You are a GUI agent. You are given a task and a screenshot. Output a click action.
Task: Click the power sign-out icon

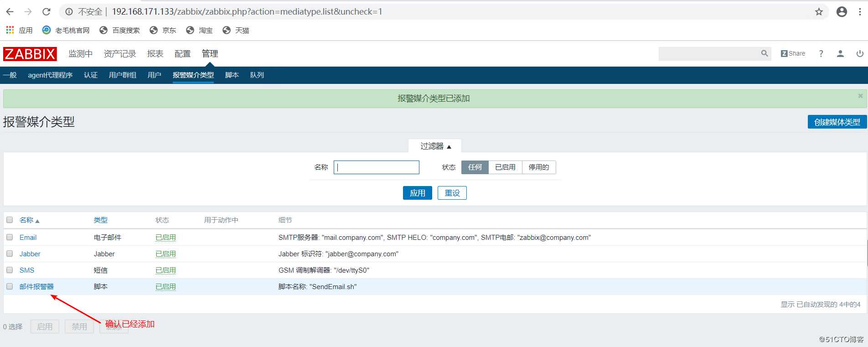(x=860, y=53)
